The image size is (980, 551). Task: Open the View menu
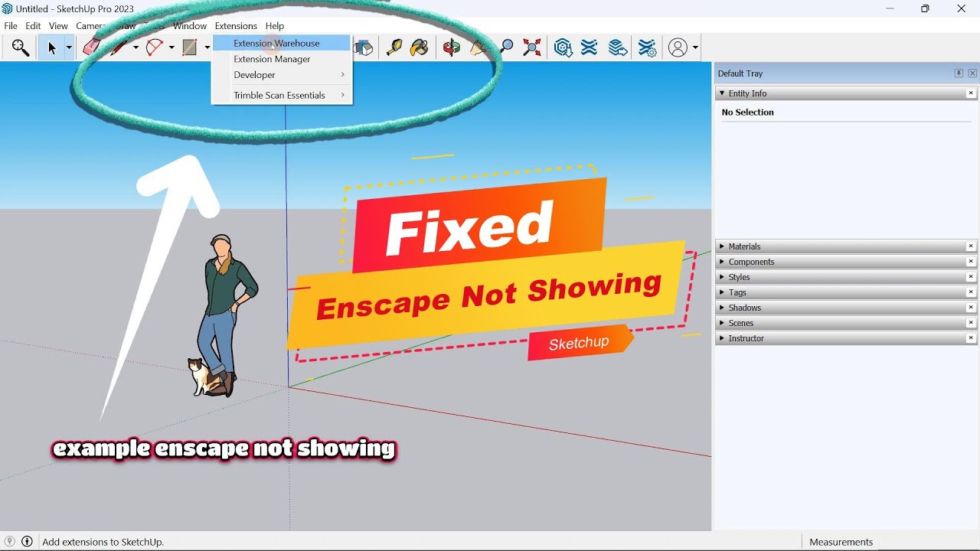58,26
